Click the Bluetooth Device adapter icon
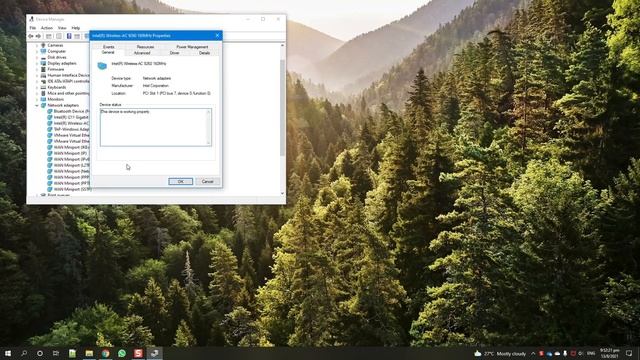This screenshot has height=360, width=640. click(50, 111)
